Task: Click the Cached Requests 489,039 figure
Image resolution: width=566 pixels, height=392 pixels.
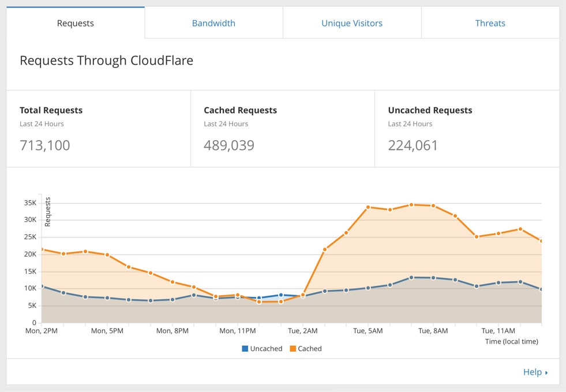Action: pyautogui.click(x=229, y=145)
